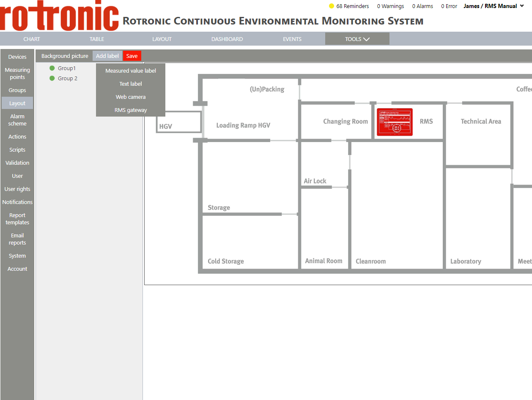This screenshot has height=400, width=532.
Task: Click the 0 Warnings status text
Action: pyautogui.click(x=390, y=6)
